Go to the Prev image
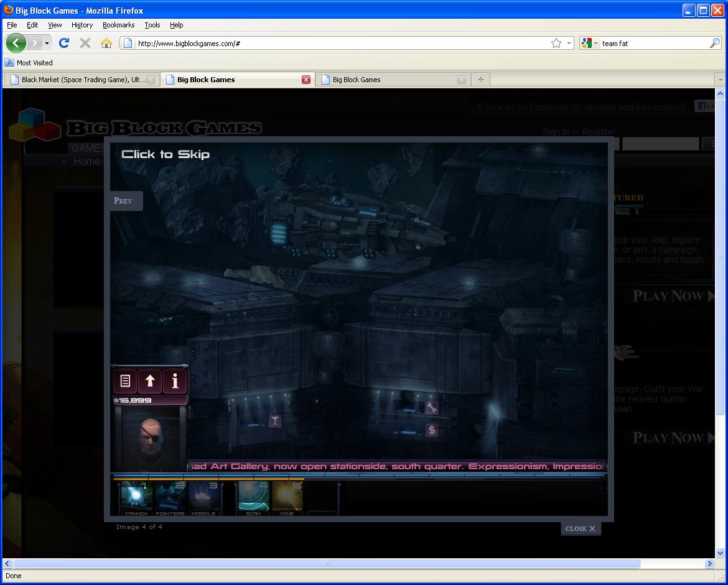Screen dimensions: 728x585 (124, 200)
